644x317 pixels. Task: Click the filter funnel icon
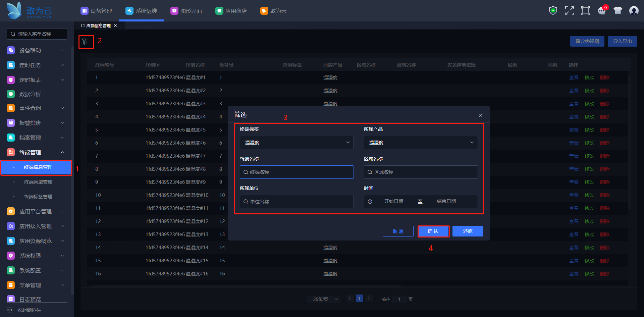click(x=85, y=42)
